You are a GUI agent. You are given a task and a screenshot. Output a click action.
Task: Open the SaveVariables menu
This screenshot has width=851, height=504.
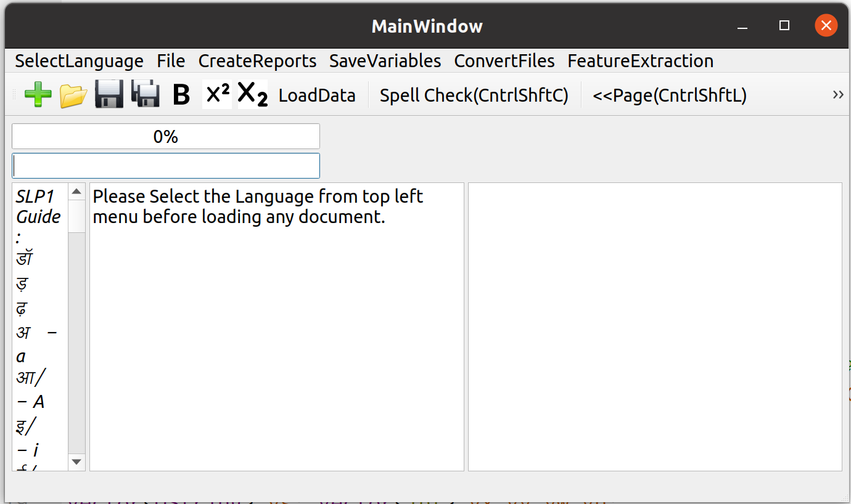pyautogui.click(x=385, y=61)
